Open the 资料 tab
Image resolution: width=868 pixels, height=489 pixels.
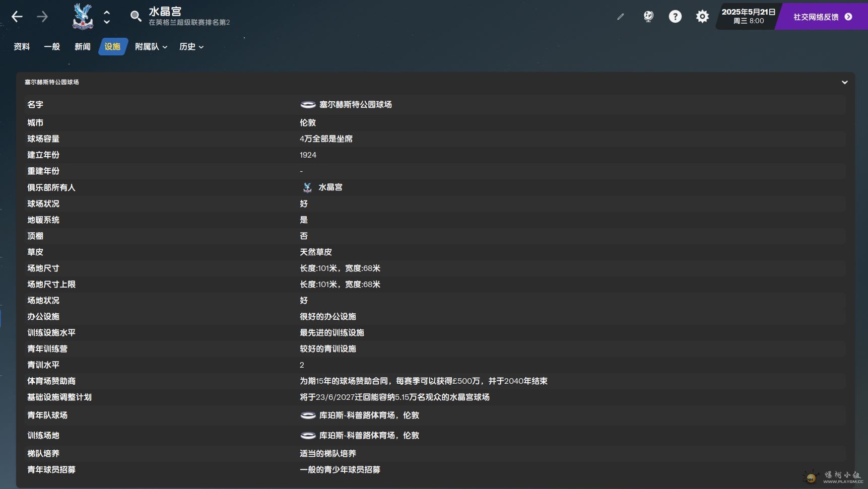click(22, 46)
